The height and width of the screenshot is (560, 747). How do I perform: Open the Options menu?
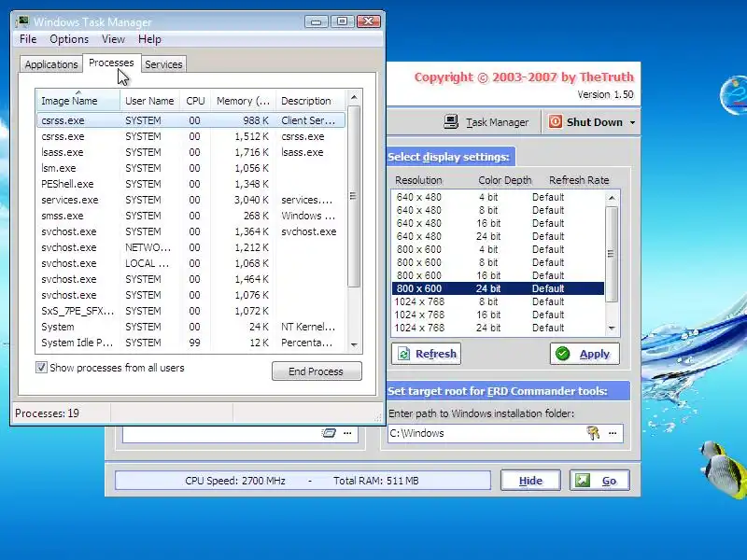click(x=69, y=39)
